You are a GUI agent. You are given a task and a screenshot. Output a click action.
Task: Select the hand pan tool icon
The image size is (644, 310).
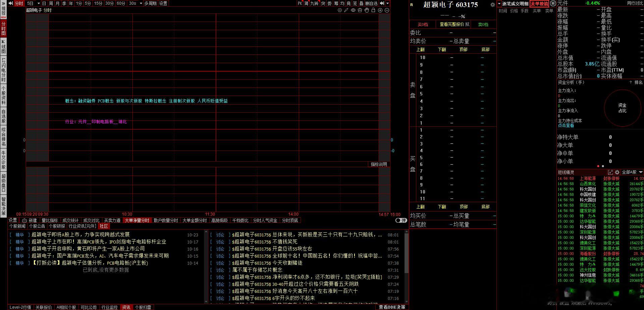click(x=367, y=10)
